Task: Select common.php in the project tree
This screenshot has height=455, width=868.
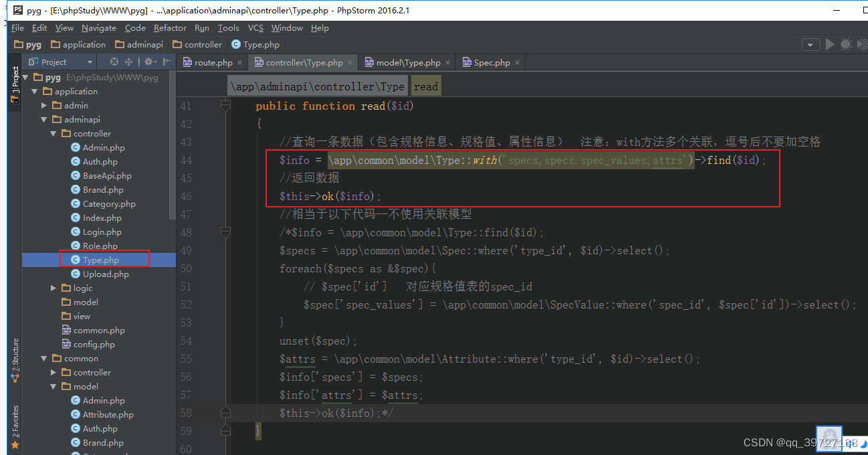Action: coord(94,331)
